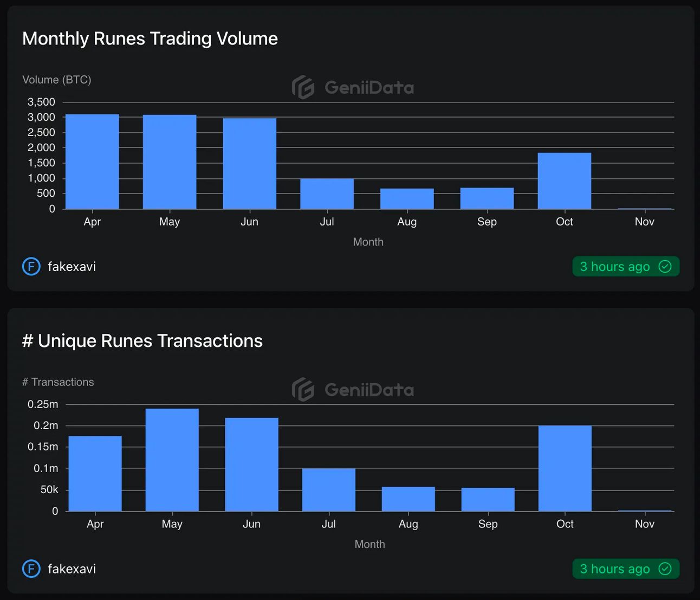The image size is (700, 600).
Task: Click the green checkmark icon in lower chart badge
Action: (665, 569)
